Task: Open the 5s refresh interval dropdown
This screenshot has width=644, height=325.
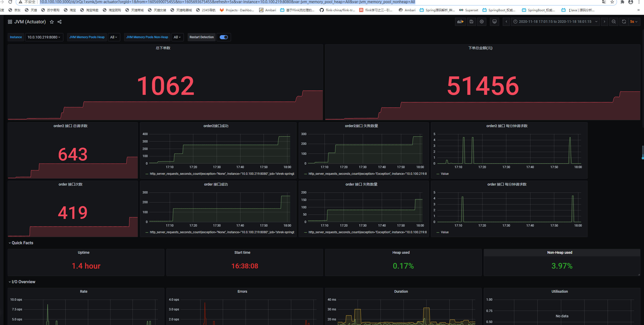Action: 633,22
